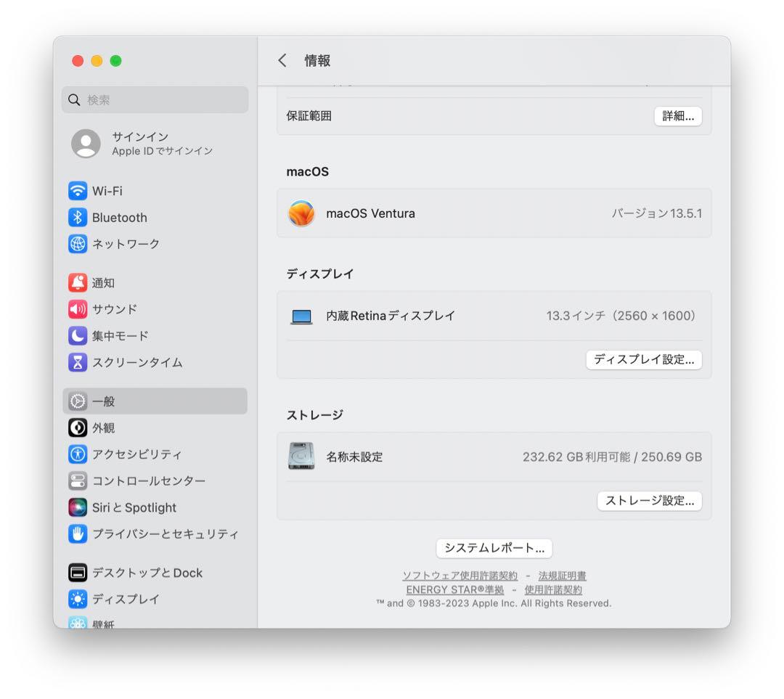The image size is (784, 699).
Task: Open ストレージ設定… for the 名称未設定 drive
Action: [x=649, y=501]
